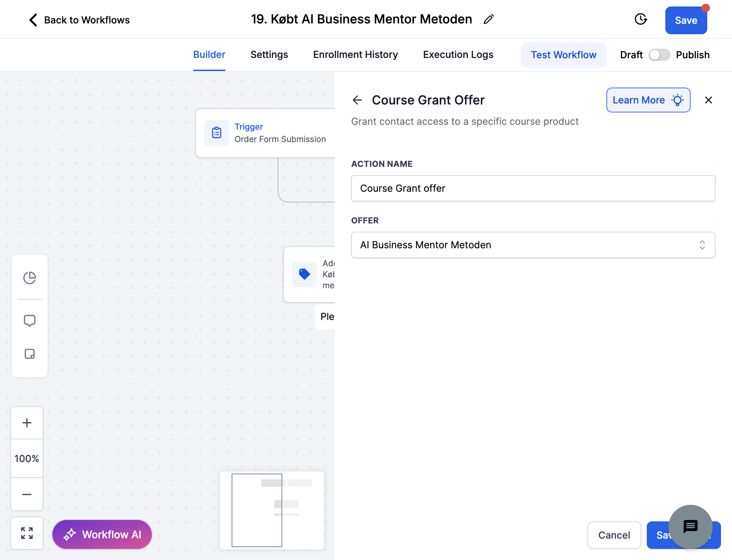Image resolution: width=732 pixels, height=560 pixels.
Task: Click the 100% zoom level indicator
Action: click(x=27, y=458)
